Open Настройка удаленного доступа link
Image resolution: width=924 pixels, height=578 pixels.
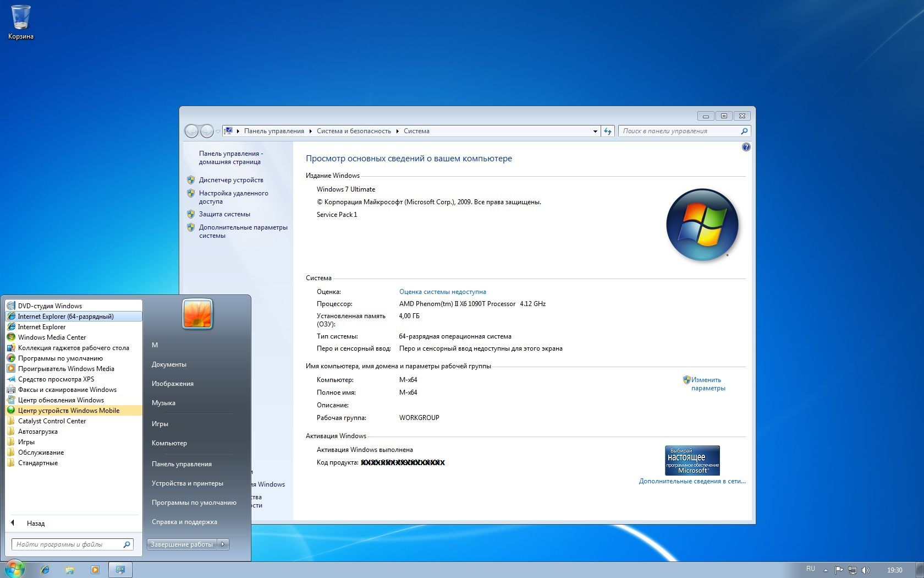click(234, 197)
